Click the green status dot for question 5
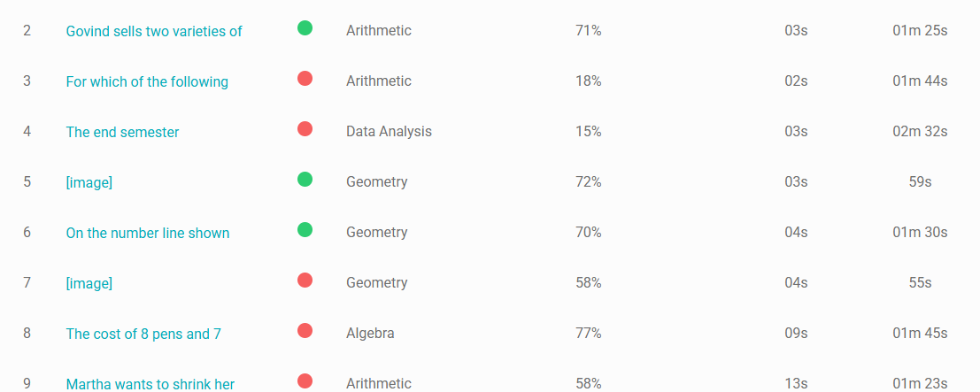 coord(305,180)
